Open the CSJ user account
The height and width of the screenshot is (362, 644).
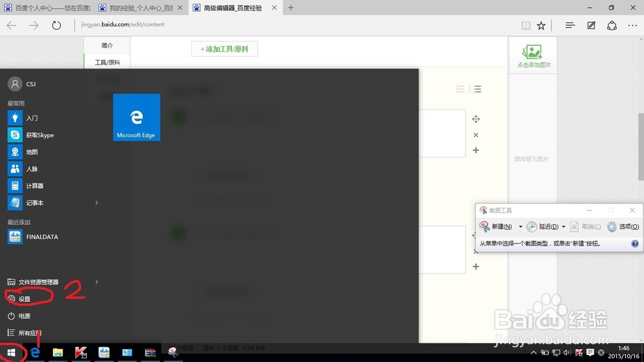click(x=22, y=84)
